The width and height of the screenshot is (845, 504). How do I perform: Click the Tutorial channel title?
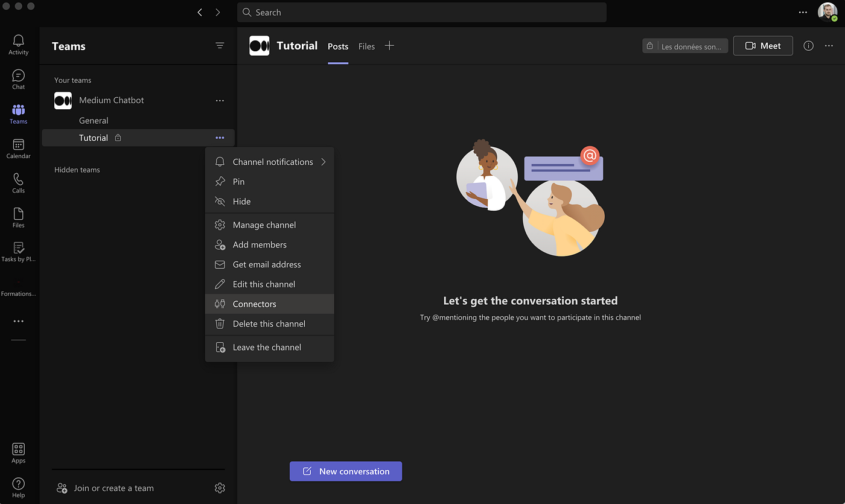(297, 46)
